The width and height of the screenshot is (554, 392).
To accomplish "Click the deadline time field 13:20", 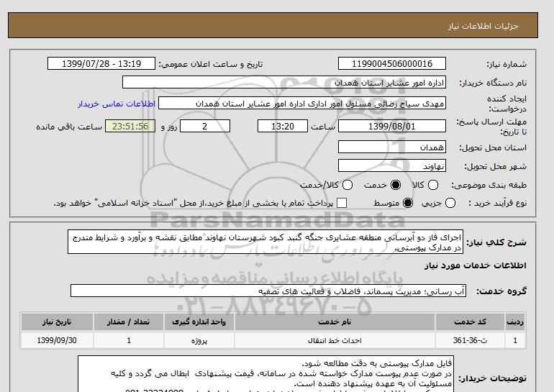I will tap(283, 127).
